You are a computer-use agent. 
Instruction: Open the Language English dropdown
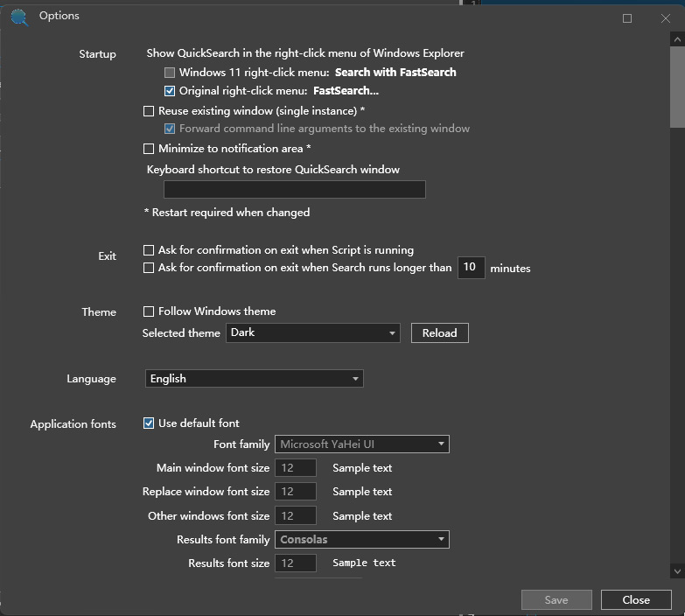[255, 378]
